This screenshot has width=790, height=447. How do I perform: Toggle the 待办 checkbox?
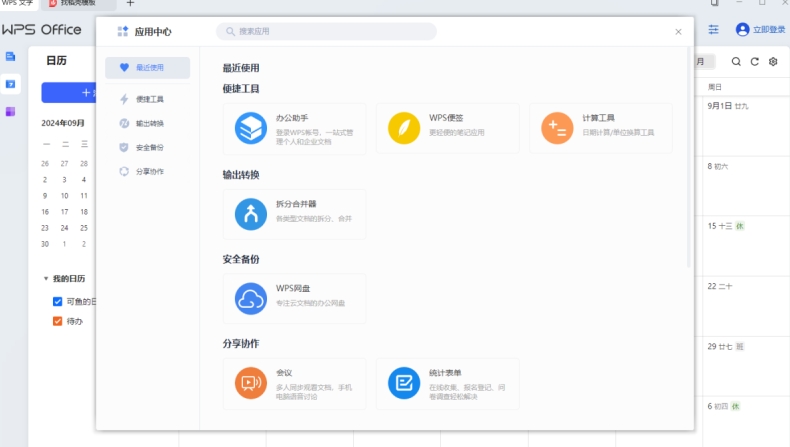(57, 321)
